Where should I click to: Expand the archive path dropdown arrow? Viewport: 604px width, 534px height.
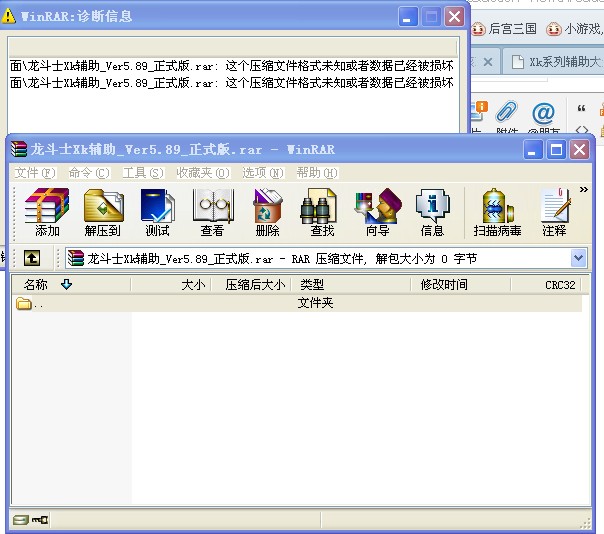(579, 258)
